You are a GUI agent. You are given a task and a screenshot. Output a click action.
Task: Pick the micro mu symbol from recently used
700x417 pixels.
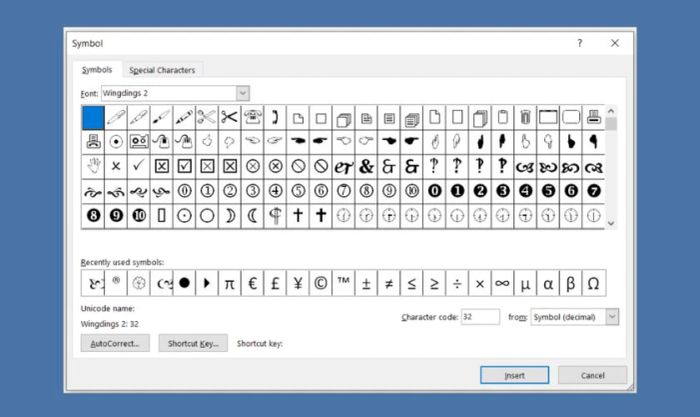coord(525,283)
